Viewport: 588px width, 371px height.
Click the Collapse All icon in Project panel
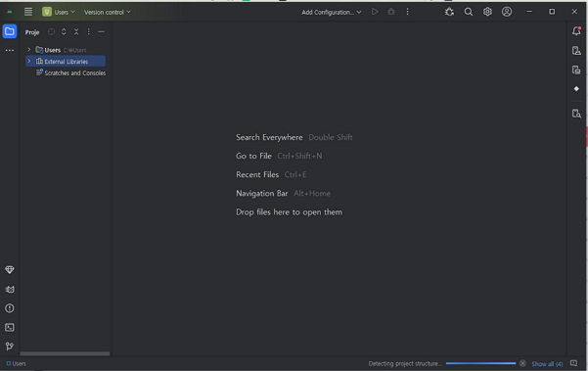pos(76,32)
